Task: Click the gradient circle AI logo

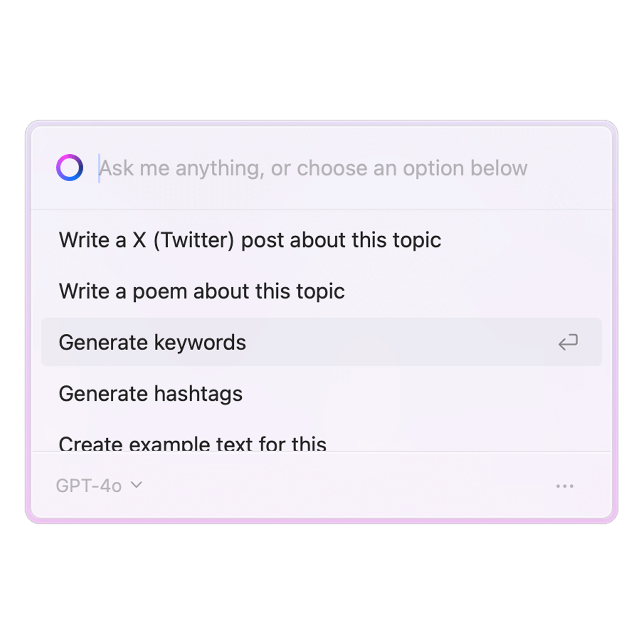Action: [x=70, y=168]
